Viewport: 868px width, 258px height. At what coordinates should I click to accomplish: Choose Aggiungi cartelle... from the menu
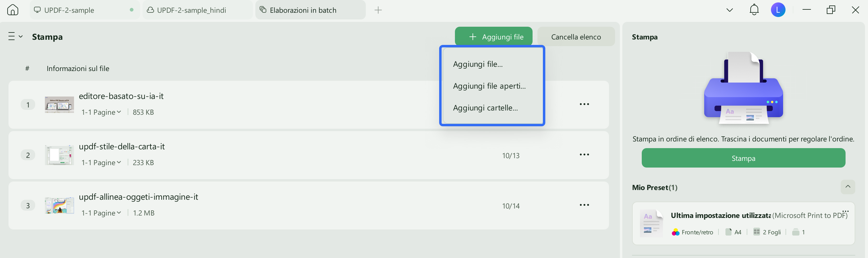[485, 108]
